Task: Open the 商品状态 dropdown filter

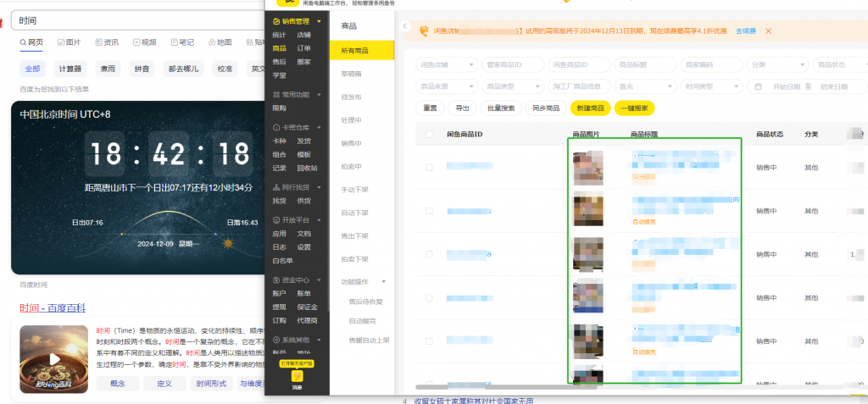Action: (x=840, y=64)
